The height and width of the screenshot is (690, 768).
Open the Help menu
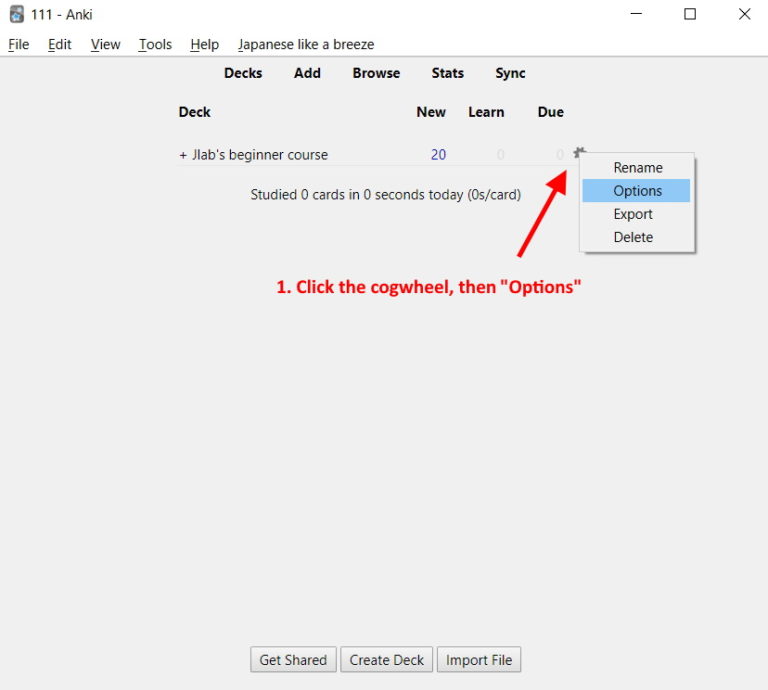[x=204, y=44]
